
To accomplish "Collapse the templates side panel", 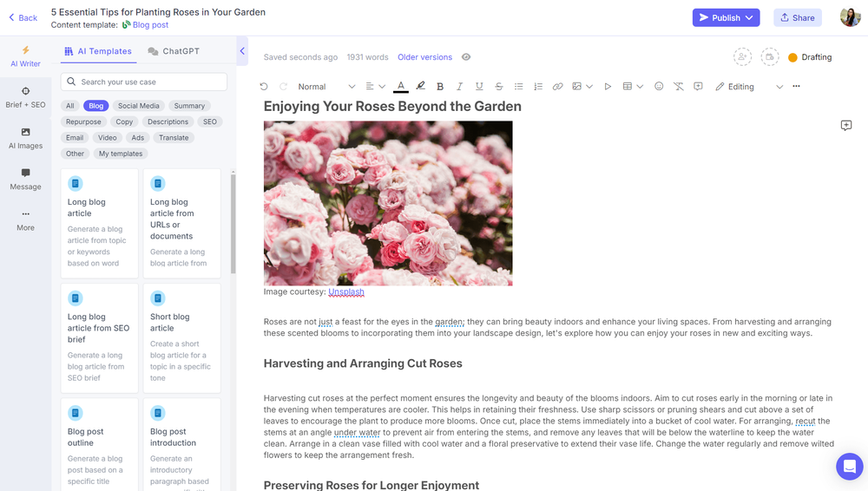I will coord(242,51).
